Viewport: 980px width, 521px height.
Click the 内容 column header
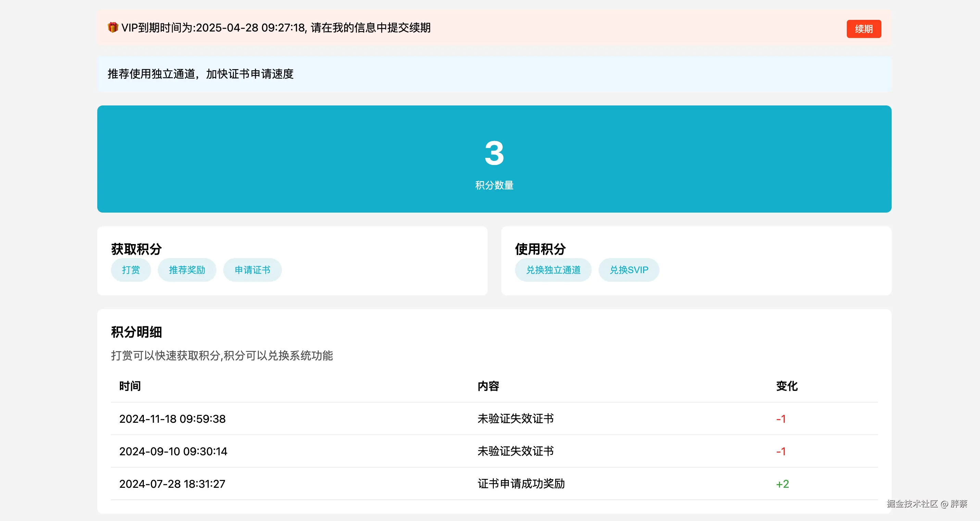488,386
